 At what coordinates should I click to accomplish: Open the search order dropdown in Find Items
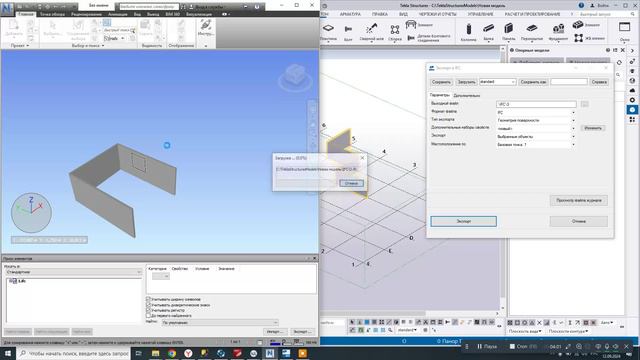coord(220,322)
